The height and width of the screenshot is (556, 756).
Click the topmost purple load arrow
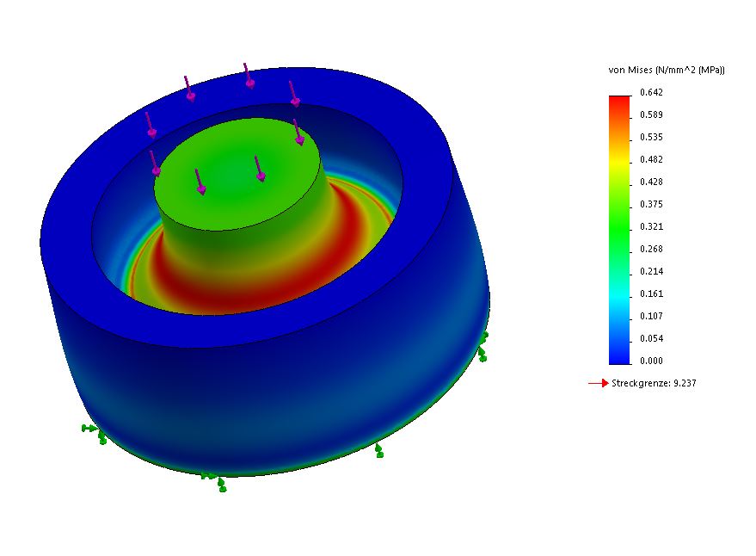pyautogui.click(x=249, y=76)
